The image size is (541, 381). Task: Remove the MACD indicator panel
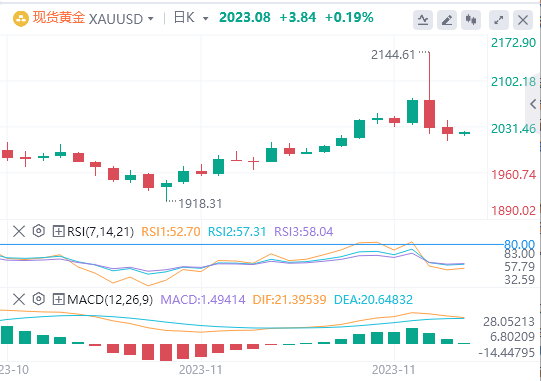pos(19,299)
